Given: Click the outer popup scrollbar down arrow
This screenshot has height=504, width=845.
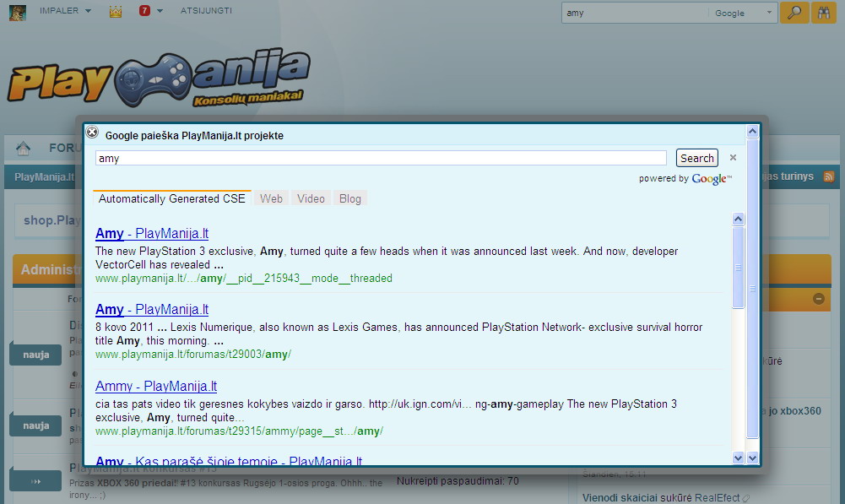Looking at the screenshot, I should (x=753, y=458).
